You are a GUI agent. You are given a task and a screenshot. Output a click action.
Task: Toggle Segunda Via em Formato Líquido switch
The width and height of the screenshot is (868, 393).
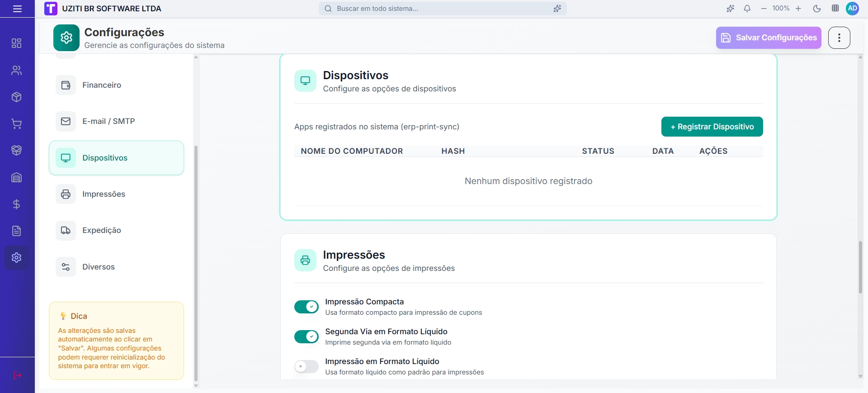pyautogui.click(x=307, y=337)
